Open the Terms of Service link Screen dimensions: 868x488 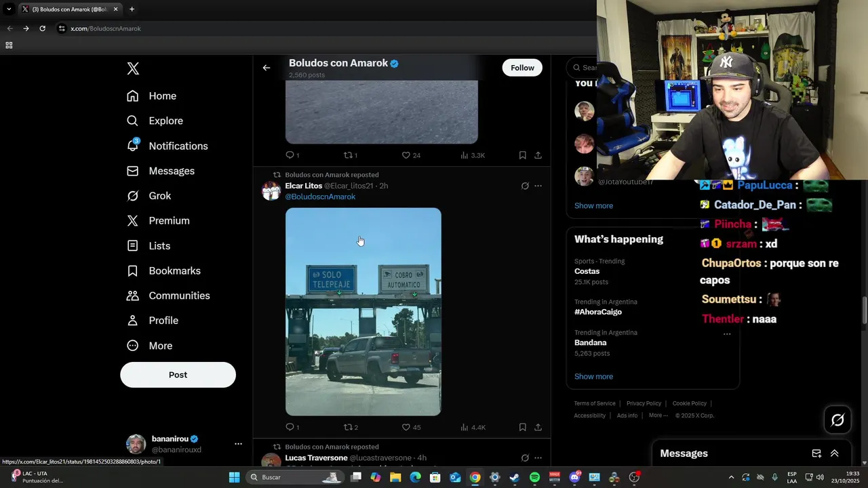point(595,403)
